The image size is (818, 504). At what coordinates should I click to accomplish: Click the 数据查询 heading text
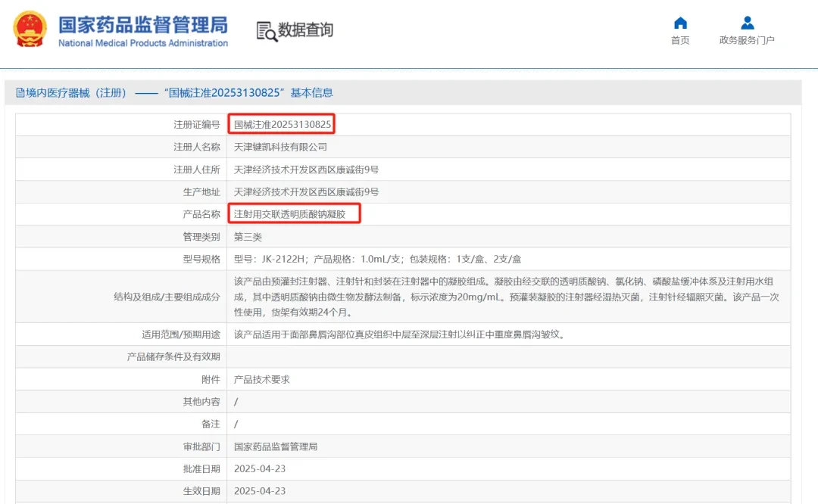click(306, 30)
